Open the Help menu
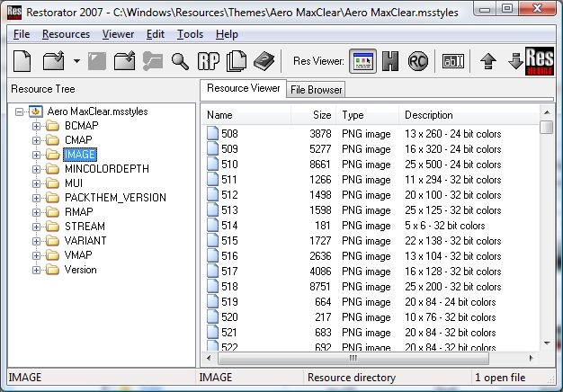The height and width of the screenshot is (392, 563). [227, 34]
